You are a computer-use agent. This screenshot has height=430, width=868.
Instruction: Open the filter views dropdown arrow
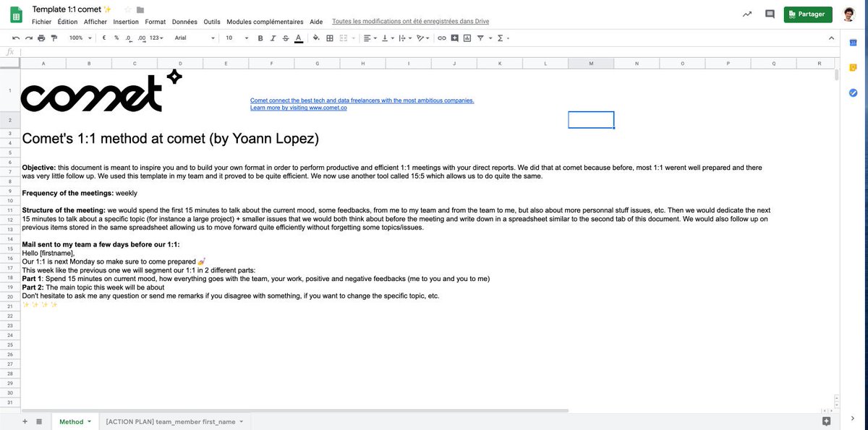[490, 38]
